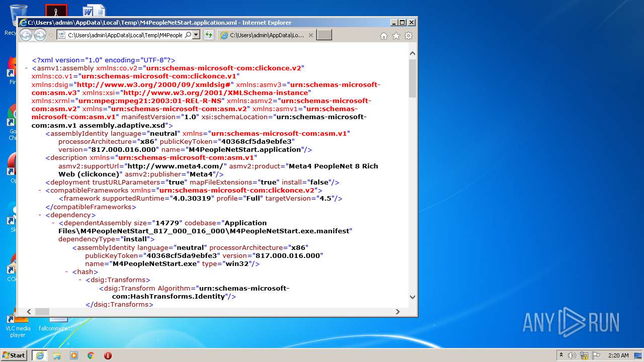Click the "M4PeopleNetStart.exe" name value
This screenshot has width=644, height=362.
[x=154, y=263]
